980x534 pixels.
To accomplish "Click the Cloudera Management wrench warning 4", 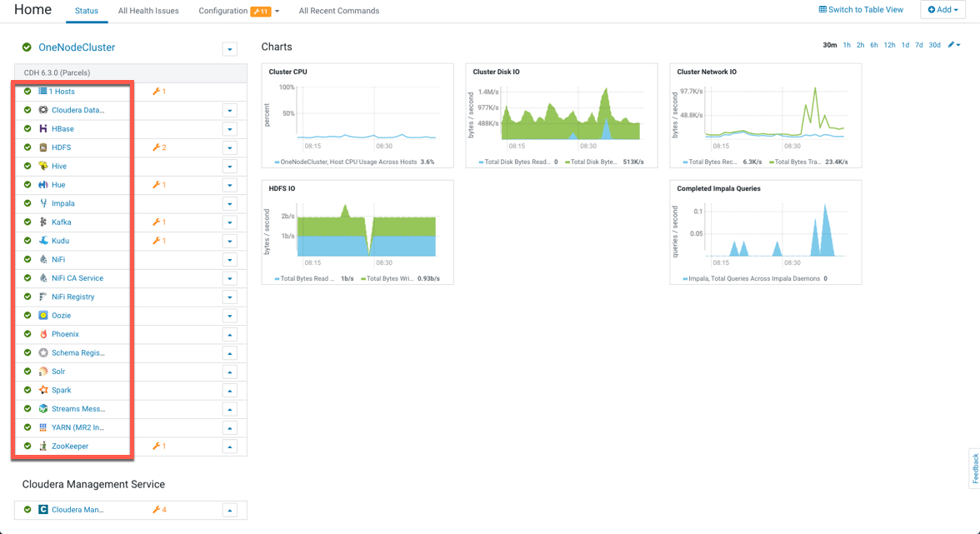I will (159, 510).
